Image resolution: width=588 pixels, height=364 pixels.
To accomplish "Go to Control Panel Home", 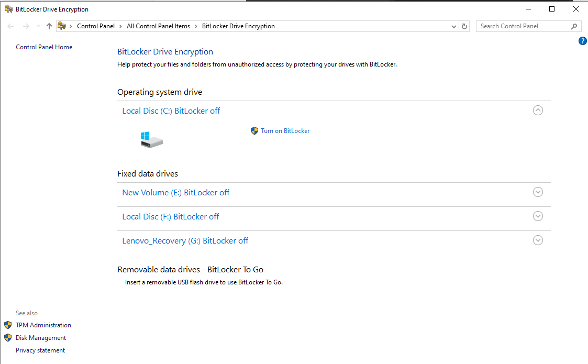I will click(x=44, y=47).
